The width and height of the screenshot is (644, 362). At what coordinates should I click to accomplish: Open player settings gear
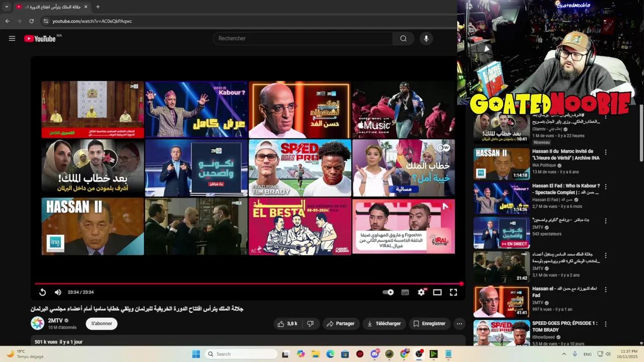click(422, 292)
